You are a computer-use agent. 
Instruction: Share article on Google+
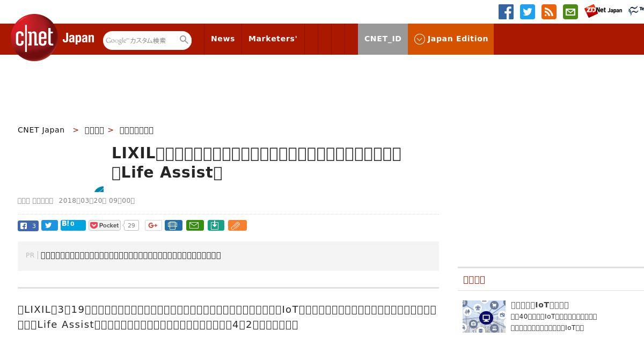pos(153,225)
